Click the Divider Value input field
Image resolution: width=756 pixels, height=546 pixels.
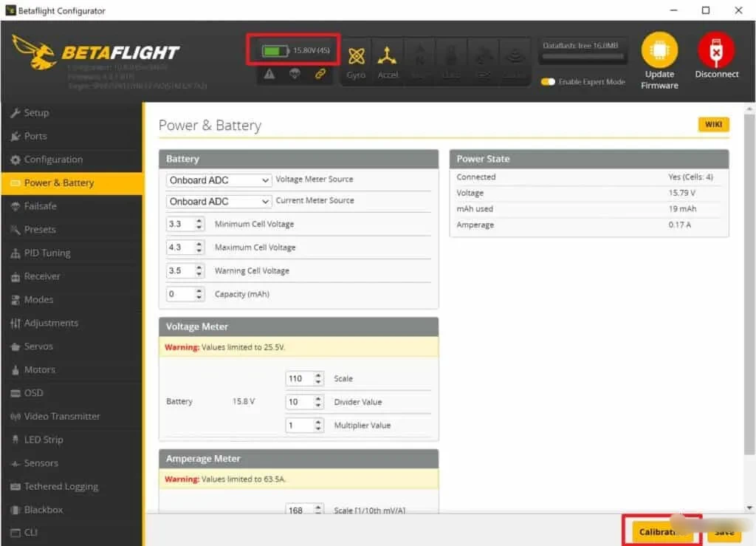pyautogui.click(x=304, y=402)
